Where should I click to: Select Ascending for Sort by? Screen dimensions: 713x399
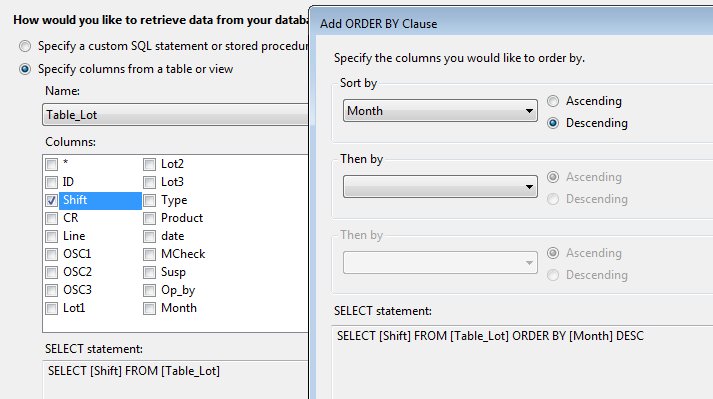[553, 101]
